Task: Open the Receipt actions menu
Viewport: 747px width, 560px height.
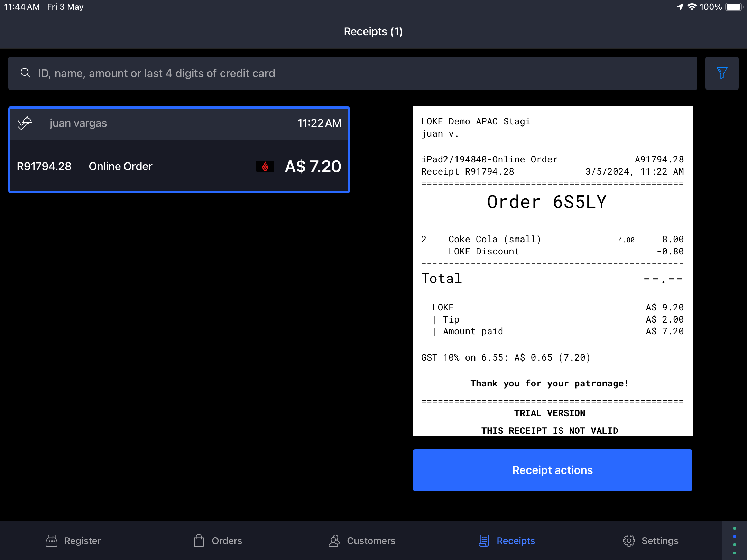Action: click(x=552, y=470)
